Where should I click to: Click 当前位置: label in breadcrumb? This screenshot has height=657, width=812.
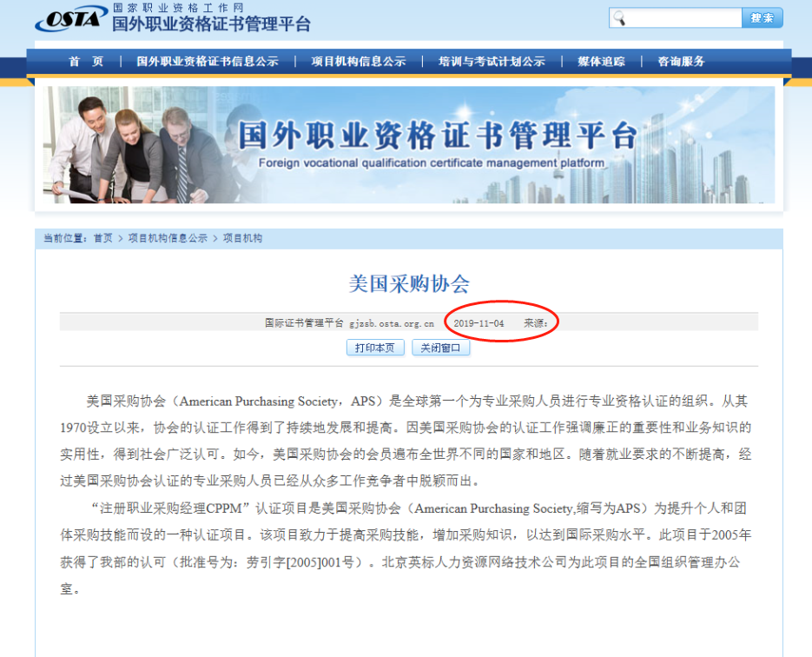pos(65,238)
